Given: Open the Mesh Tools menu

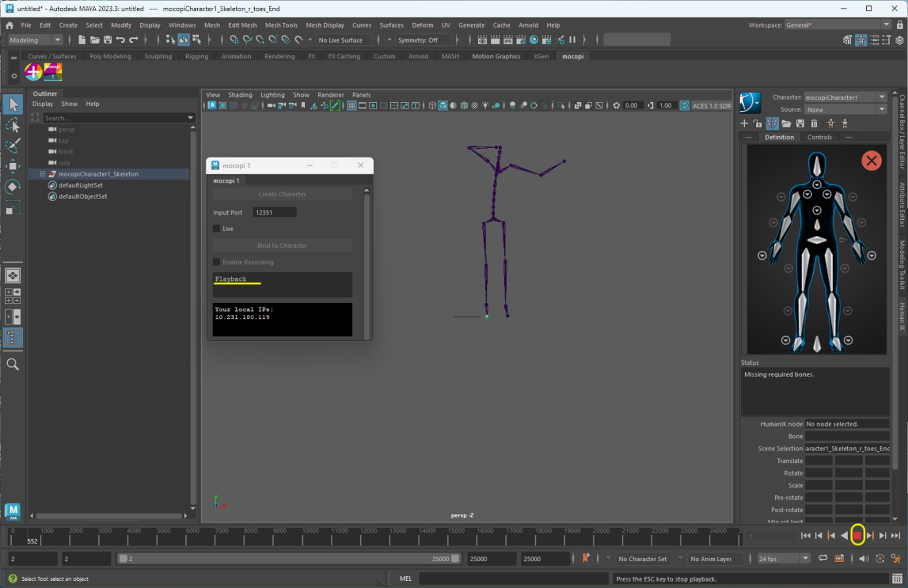Looking at the screenshot, I should (x=281, y=25).
